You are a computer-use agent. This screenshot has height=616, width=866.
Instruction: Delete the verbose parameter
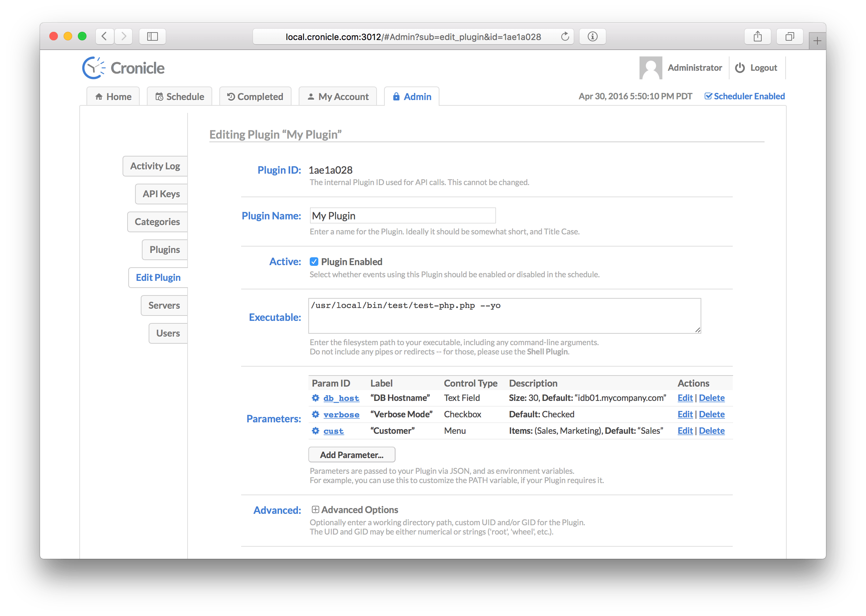point(712,414)
